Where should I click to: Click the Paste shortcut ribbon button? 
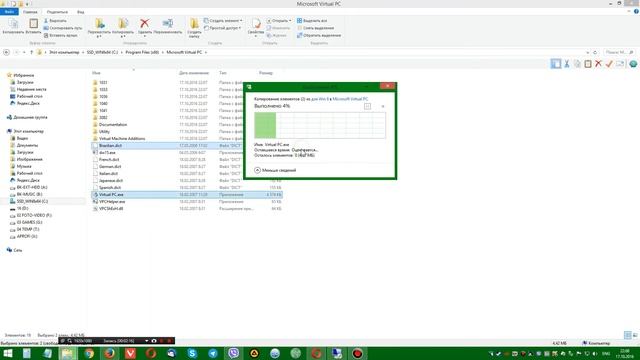(60, 36)
